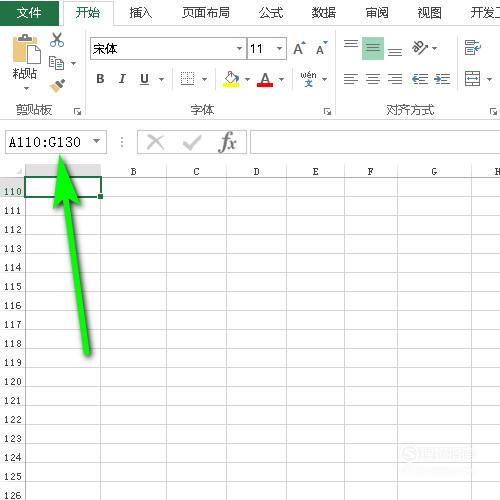This screenshot has height=500, width=500.
Task: Expand the Orientation dropdown arrow
Action: pyautogui.click(x=435, y=48)
